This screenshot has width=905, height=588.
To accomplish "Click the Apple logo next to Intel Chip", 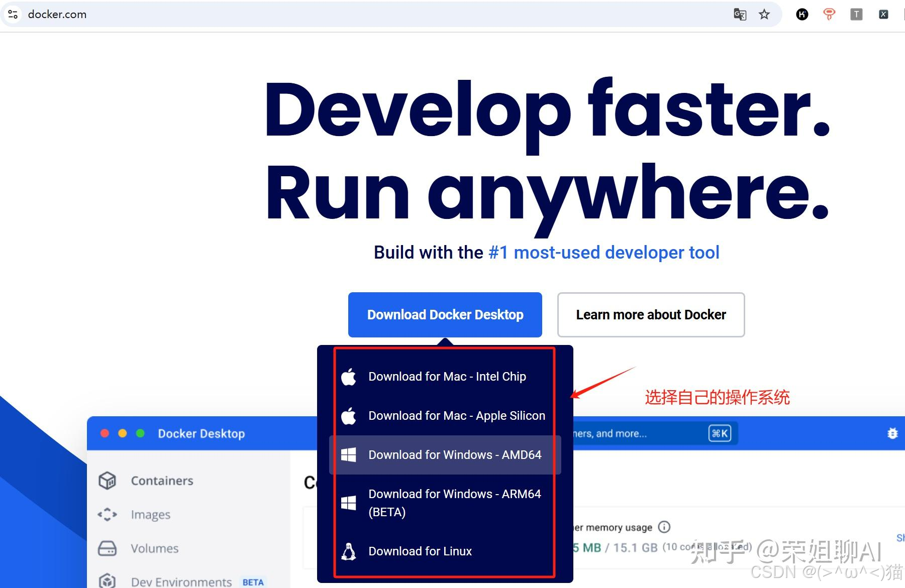I will click(x=349, y=377).
